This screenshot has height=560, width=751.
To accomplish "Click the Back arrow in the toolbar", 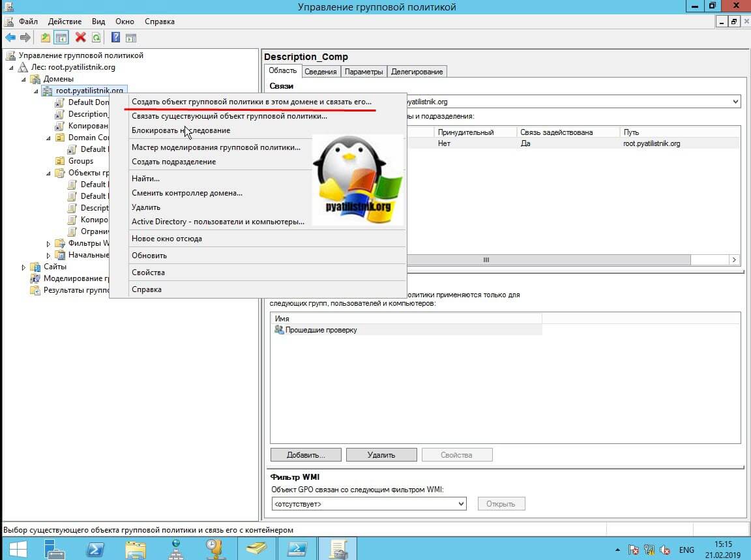I will pos(10,38).
